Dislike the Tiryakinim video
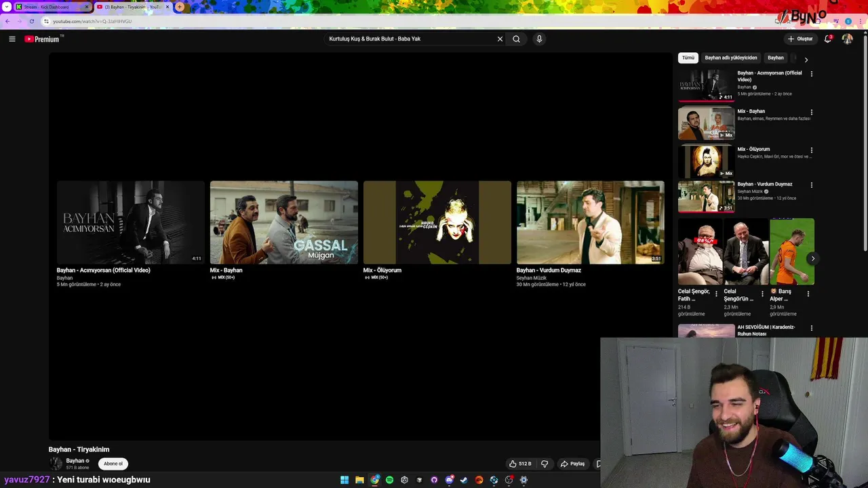This screenshot has height=488, width=868. (545, 464)
